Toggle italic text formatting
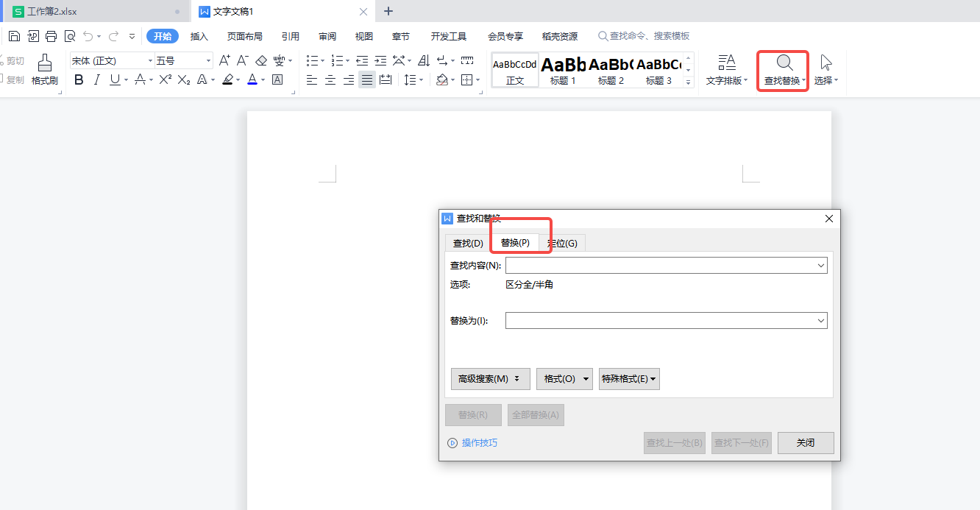This screenshot has height=510, width=980. tap(96, 80)
